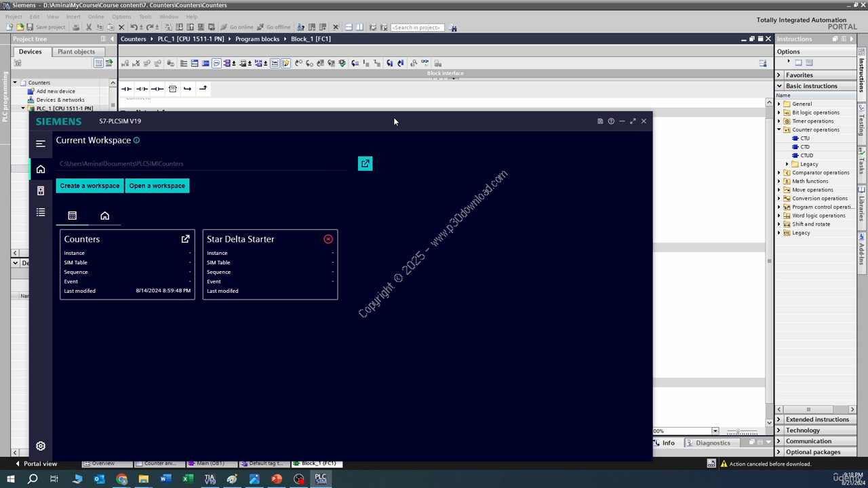Image resolution: width=868 pixels, height=488 pixels.
Task: Click the Print icon in TIA toolbar
Action: pos(76,27)
